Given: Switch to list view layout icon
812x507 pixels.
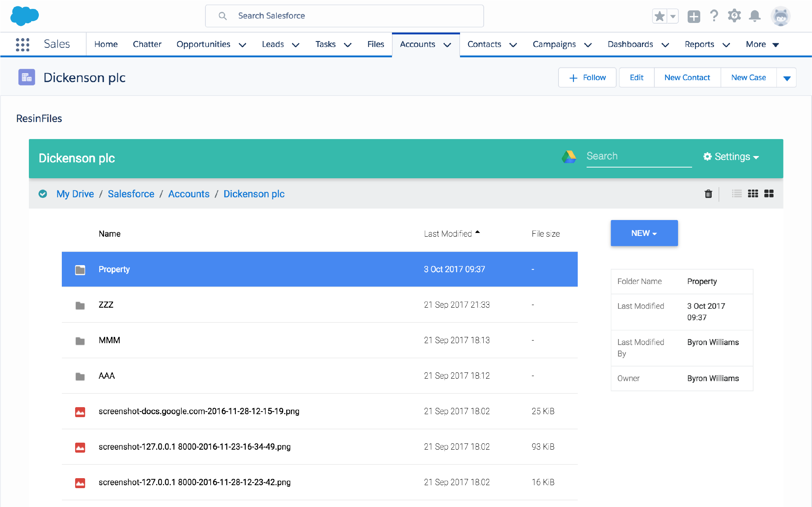Looking at the screenshot, I should point(736,194).
